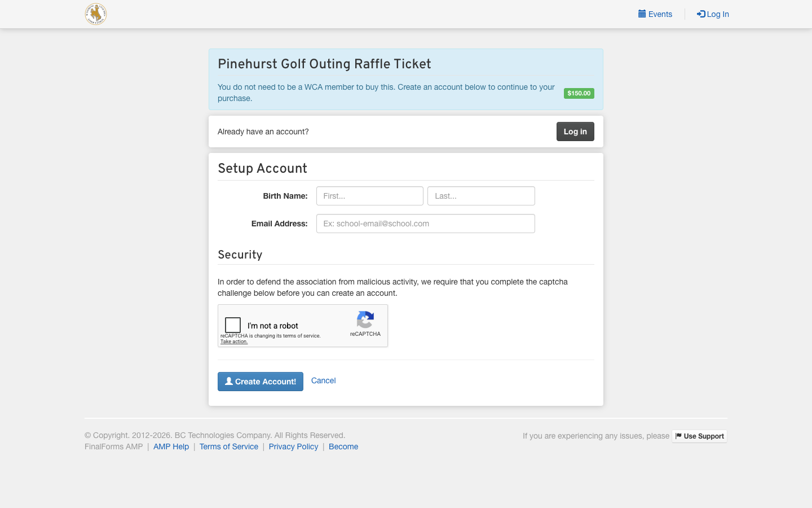Click the flag icon on Use Support

coord(678,436)
